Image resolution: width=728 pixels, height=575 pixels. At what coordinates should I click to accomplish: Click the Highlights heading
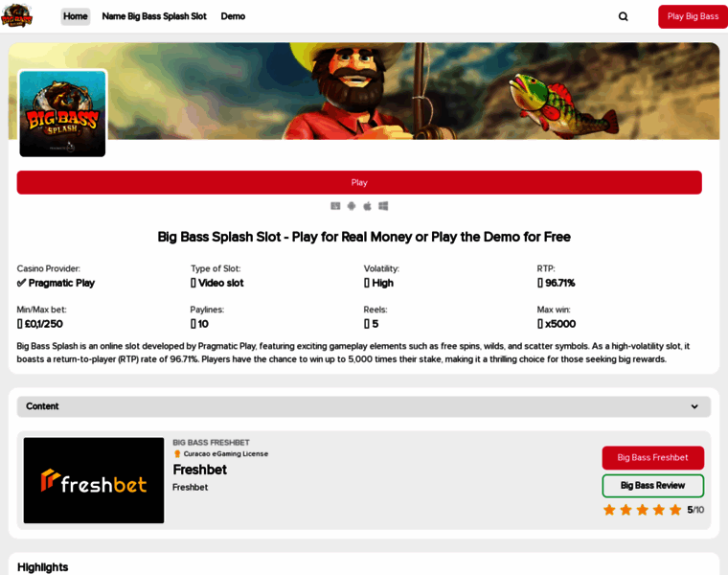43,567
